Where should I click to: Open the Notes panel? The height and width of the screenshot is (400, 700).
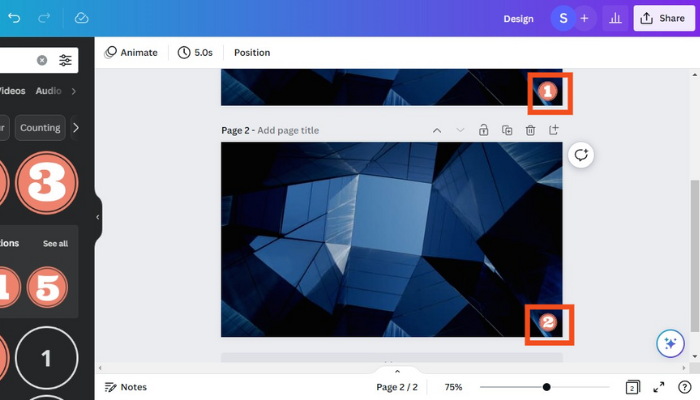point(125,387)
